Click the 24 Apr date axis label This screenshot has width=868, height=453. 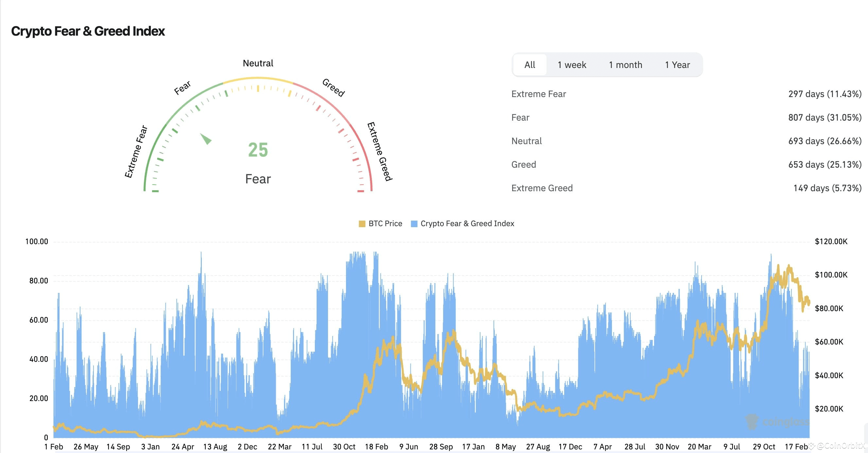(182, 447)
